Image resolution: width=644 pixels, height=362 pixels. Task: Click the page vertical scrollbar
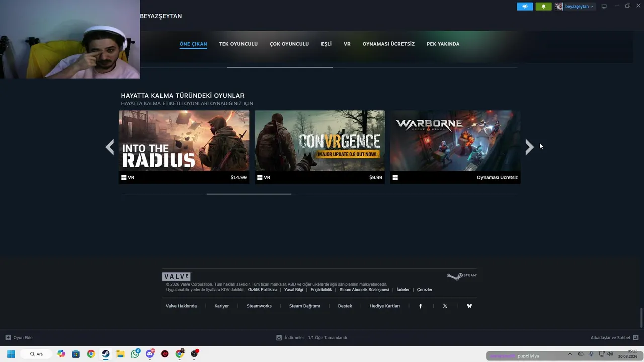641,317
